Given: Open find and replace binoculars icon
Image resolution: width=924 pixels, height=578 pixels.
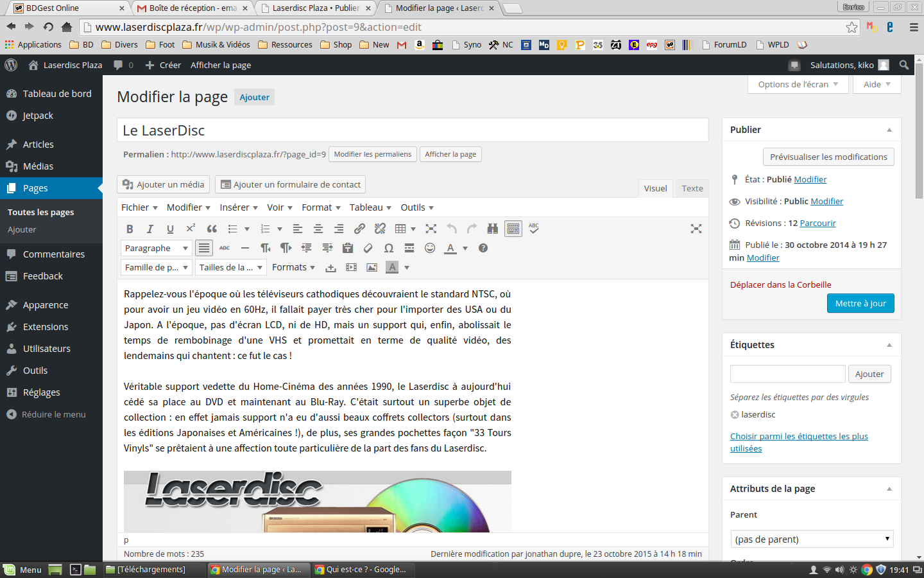Looking at the screenshot, I should pos(493,229).
